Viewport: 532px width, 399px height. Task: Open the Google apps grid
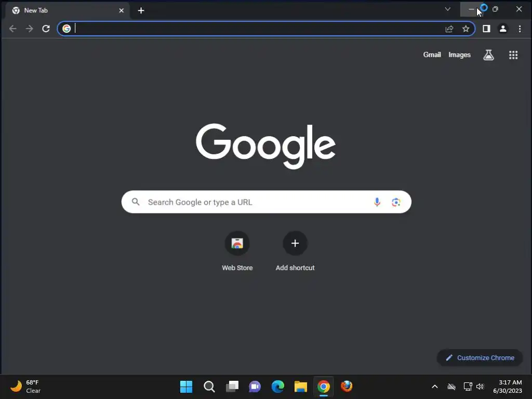(x=513, y=55)
